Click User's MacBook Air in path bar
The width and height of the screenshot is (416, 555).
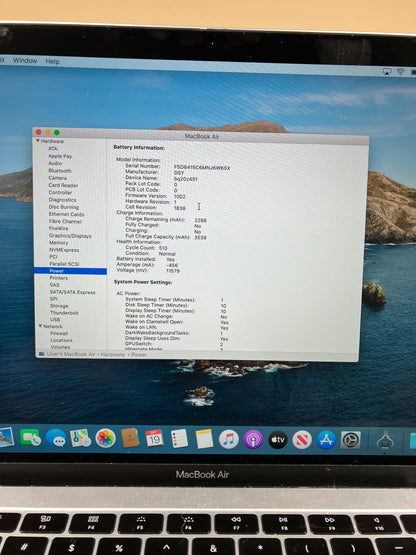click(71, 354)
